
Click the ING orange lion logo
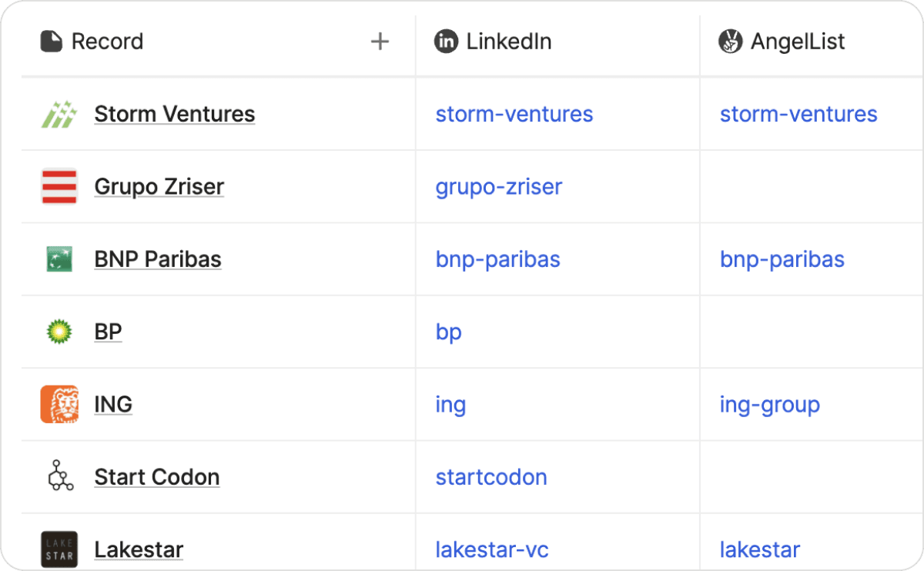point(59,404)
